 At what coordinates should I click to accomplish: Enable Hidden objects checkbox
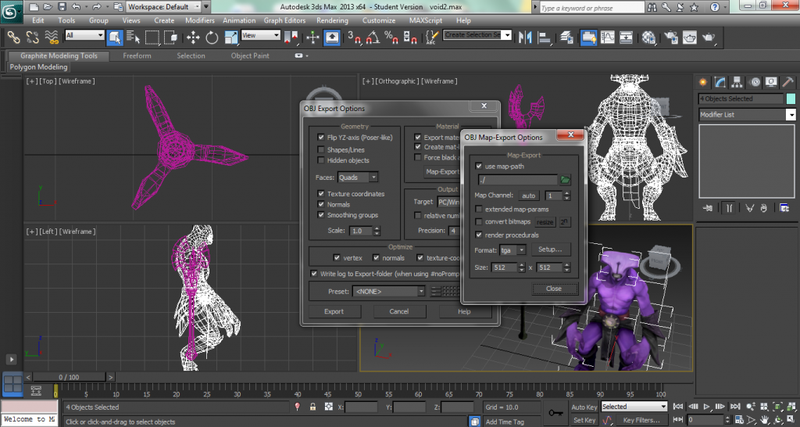(x=320, y=160)
